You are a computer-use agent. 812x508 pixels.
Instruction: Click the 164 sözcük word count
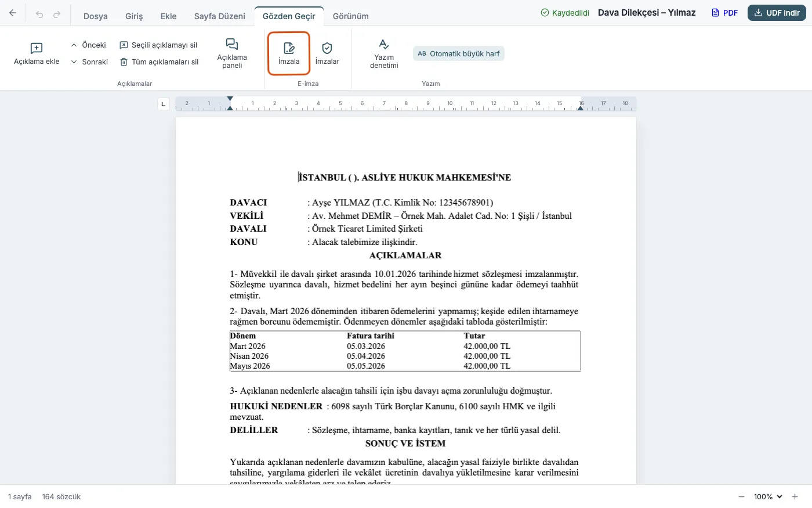(61, 497)
